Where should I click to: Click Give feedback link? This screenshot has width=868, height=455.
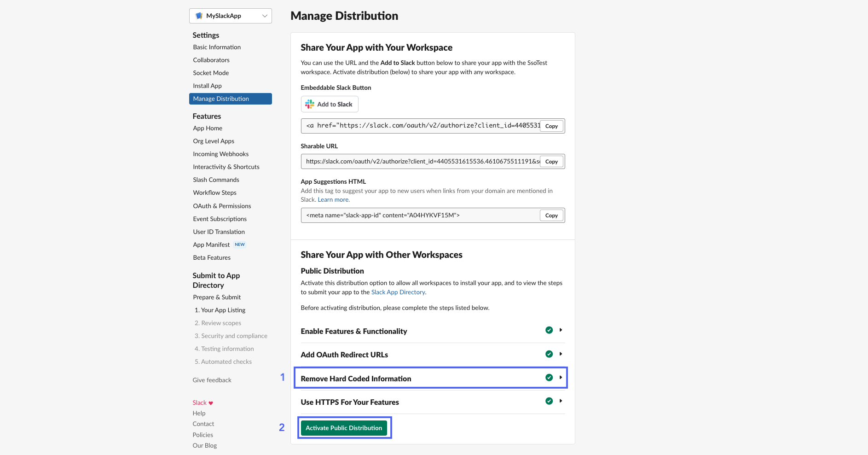(x=212, y=380)
